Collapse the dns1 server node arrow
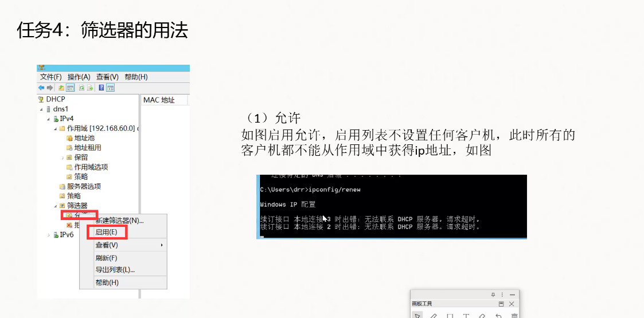This screenshot has height=318, width=644. click(41, 109)
